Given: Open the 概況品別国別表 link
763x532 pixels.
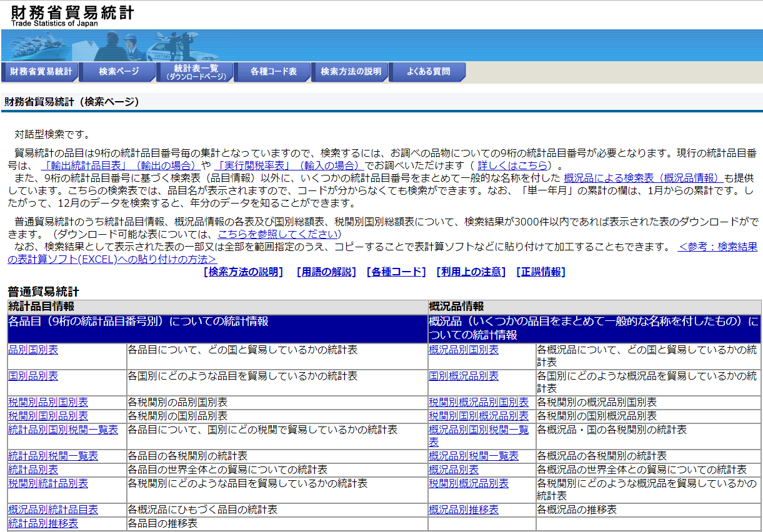Looking at the screenshot, I should (x=464, y=350).
